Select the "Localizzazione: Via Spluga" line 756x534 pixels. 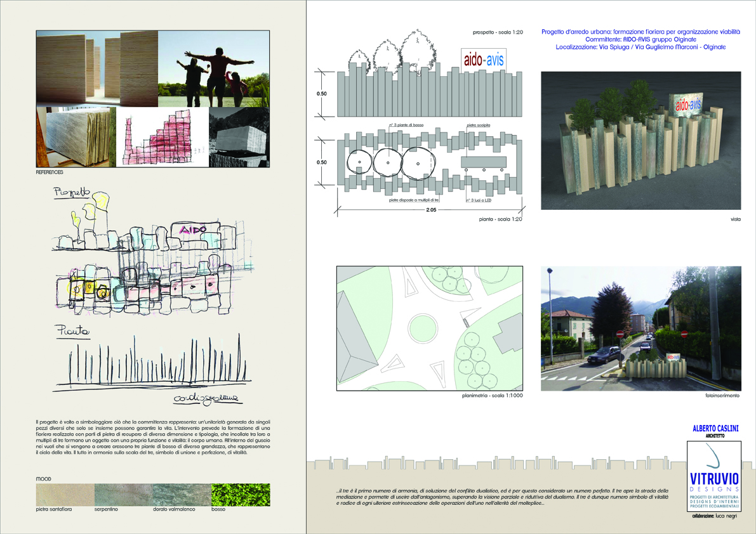pyautogui.click(x=640, y=47)
